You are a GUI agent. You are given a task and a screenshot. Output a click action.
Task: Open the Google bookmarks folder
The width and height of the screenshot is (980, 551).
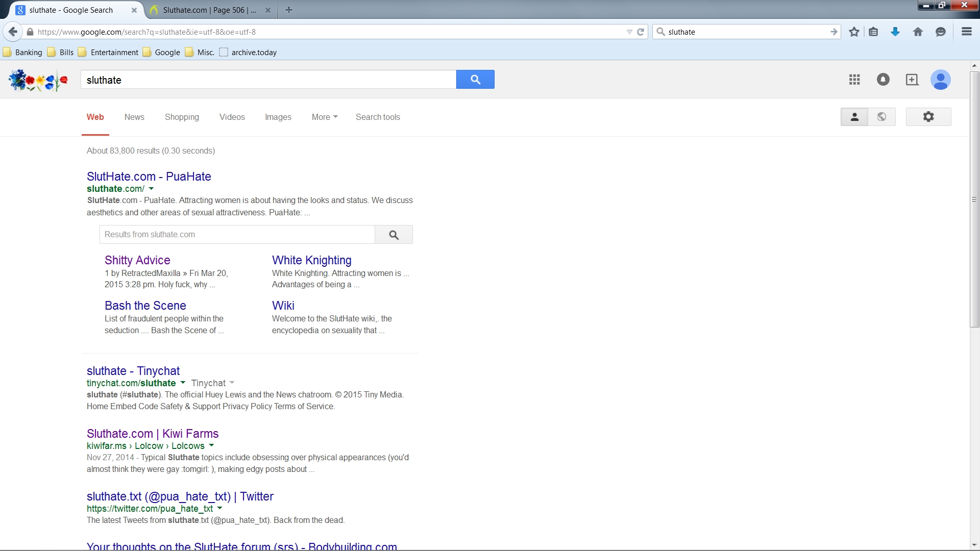(x=161, y=52)
